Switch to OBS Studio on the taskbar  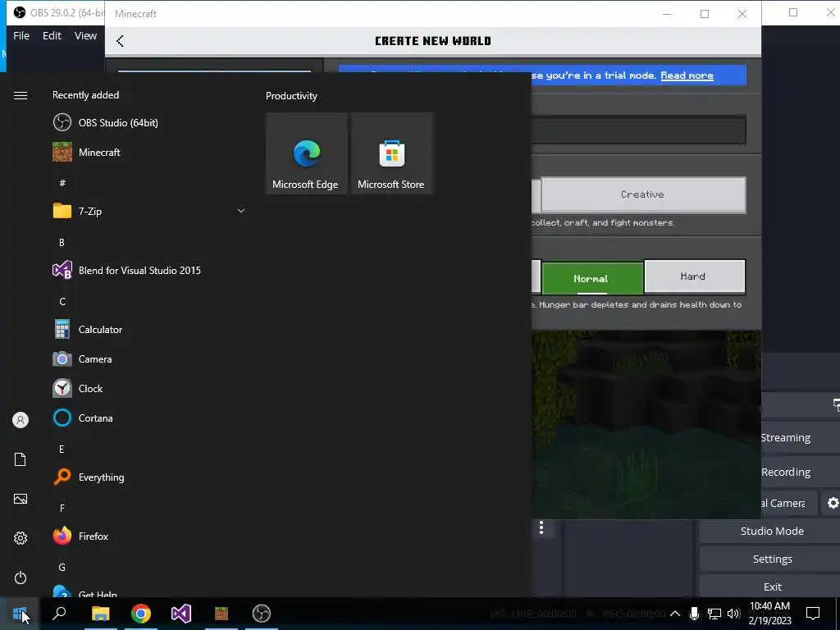[x=262, y=614]
